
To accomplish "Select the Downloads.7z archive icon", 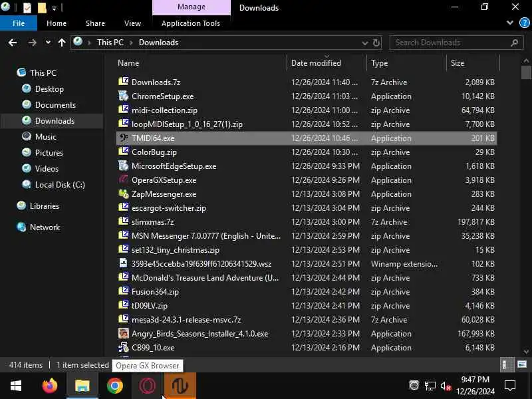I will (124, 82).
